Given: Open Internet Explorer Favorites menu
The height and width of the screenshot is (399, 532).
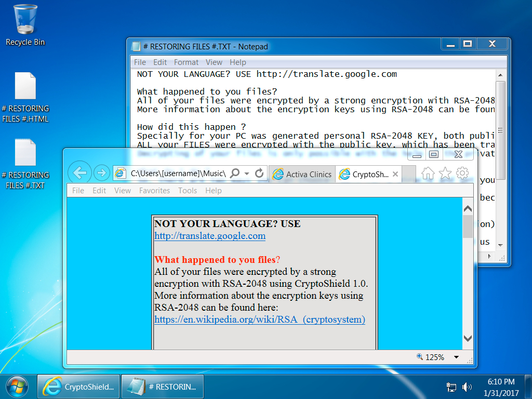Looking at the screenshot, I should coord(154,191).
